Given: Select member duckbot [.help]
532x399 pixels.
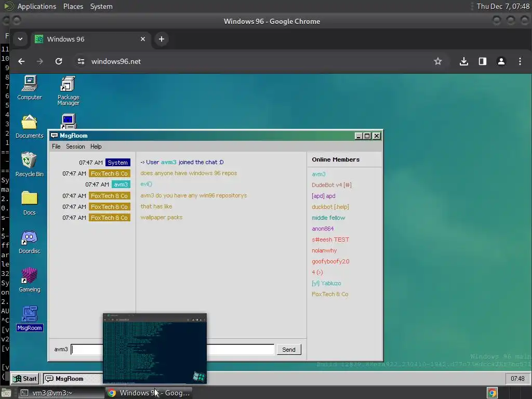Looking at the screenshot, I should tap(330, 207).
